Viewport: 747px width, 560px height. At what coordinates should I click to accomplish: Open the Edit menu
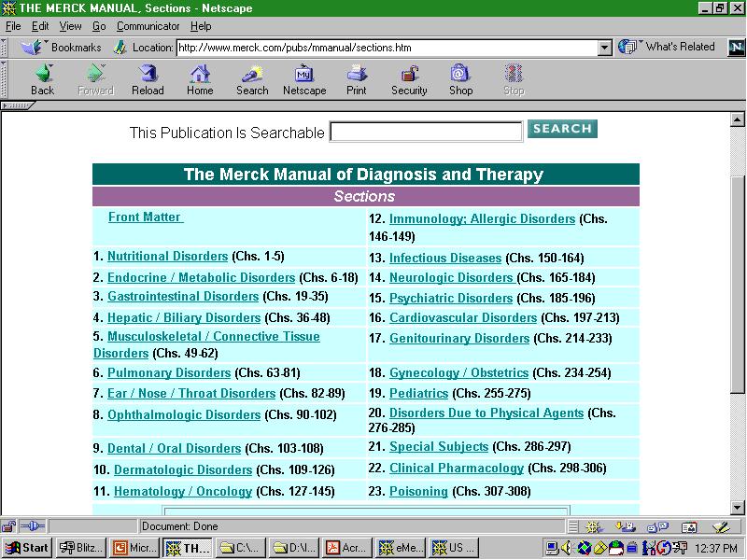[x=40, y=26]
